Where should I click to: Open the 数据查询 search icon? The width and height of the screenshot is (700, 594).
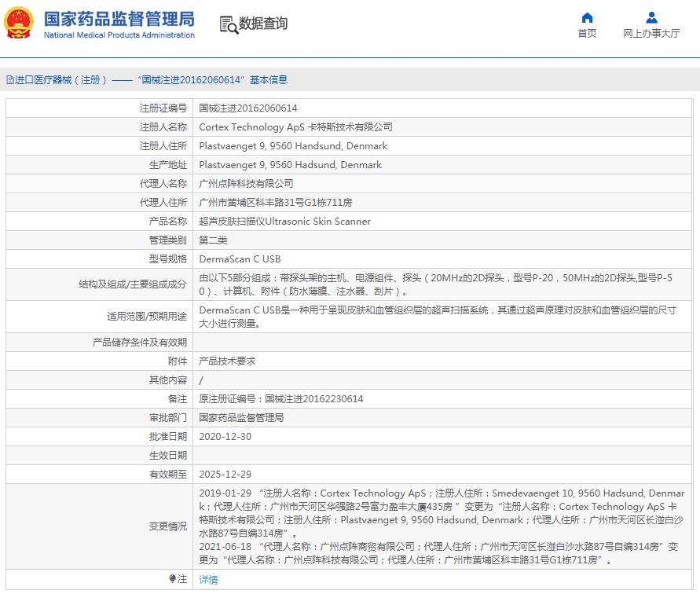point(229,24)
